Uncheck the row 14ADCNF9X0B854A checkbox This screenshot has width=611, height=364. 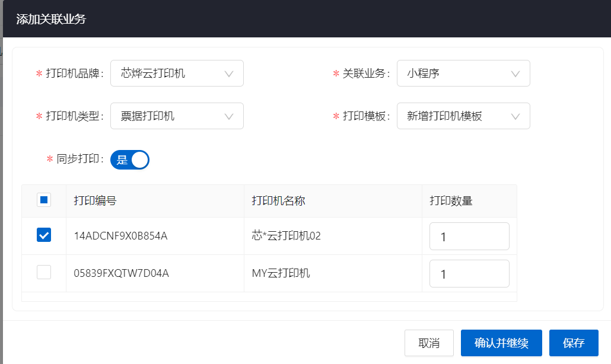(44, 235)
